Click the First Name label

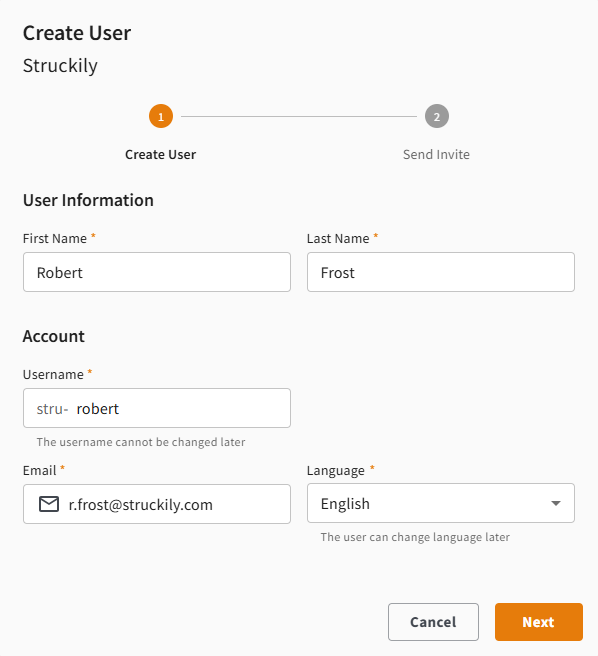tap(55, 238)
